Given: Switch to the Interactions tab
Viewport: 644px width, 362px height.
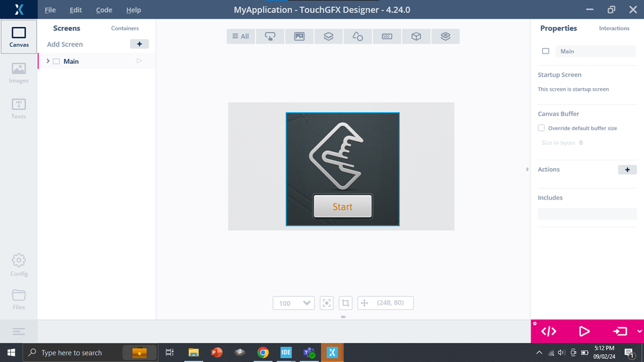Looking at the screenshot, I should 614,28.
